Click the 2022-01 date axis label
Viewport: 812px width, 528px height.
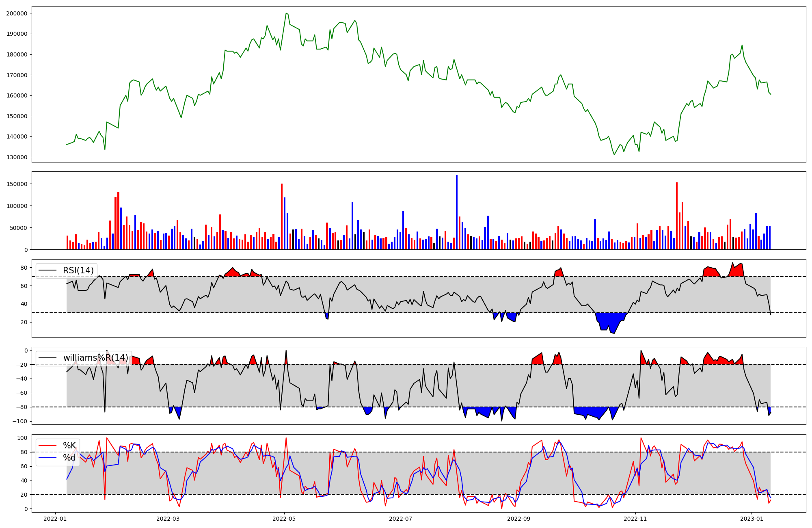pos(55,519)
